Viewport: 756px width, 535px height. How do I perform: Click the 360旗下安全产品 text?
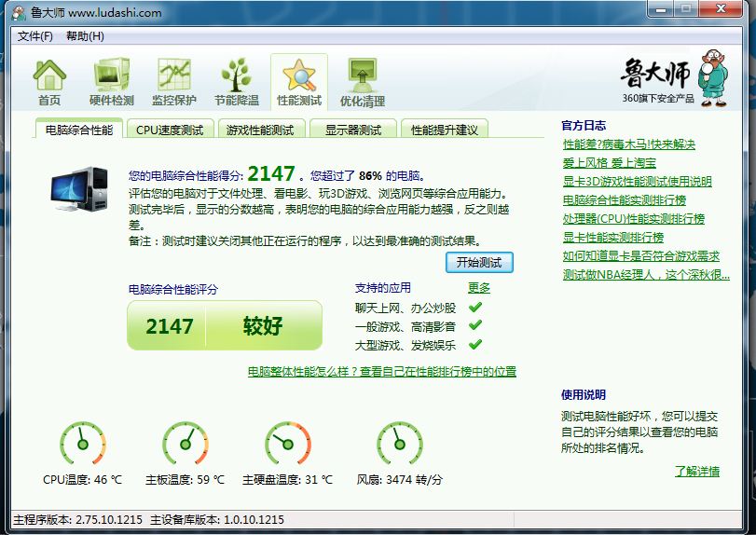coord(657,98)
